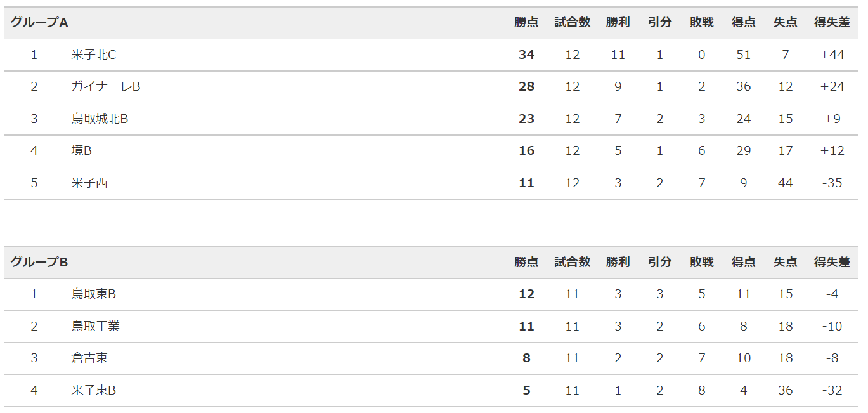Screen dimensions: 868x413
Task: Click 引分 column header in Group B
Action: coord(659,262)
